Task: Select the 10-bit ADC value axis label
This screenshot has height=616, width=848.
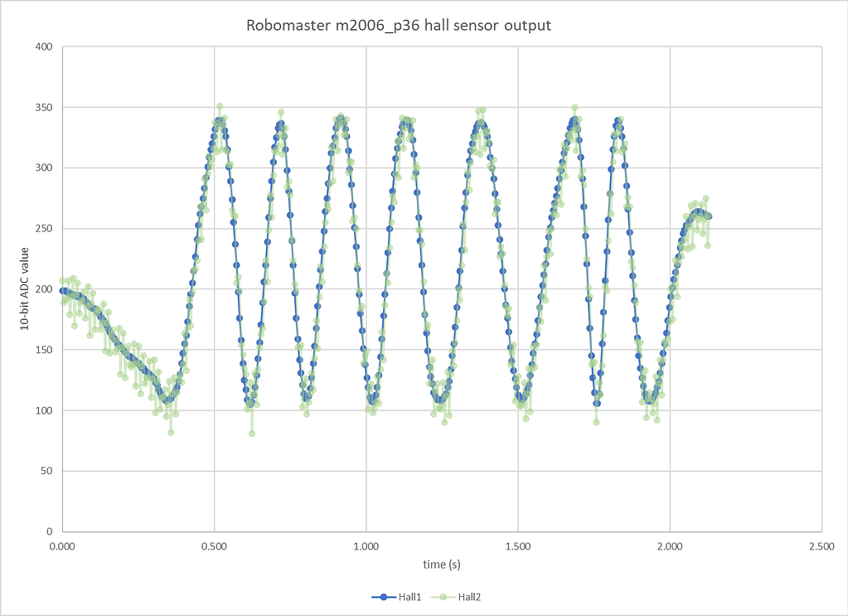Action: [24, 289]
